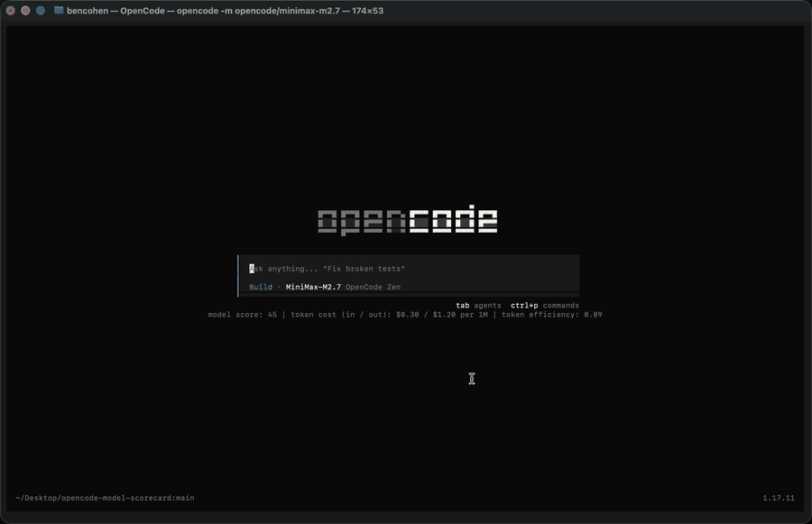Click token cost "$0.30 / $1.20 per 1M" text
The width and height of the screenshot is (812, 524).
[442, 315]
